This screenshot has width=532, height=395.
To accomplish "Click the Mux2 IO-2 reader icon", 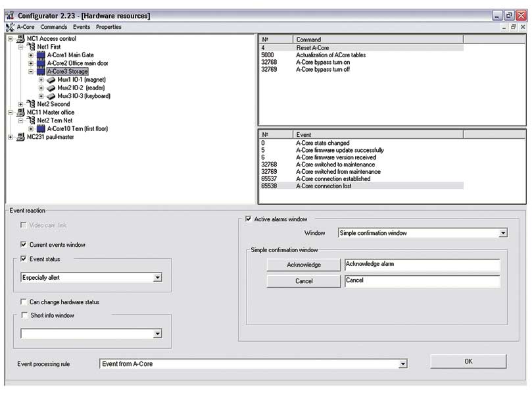I will point(52,88).
